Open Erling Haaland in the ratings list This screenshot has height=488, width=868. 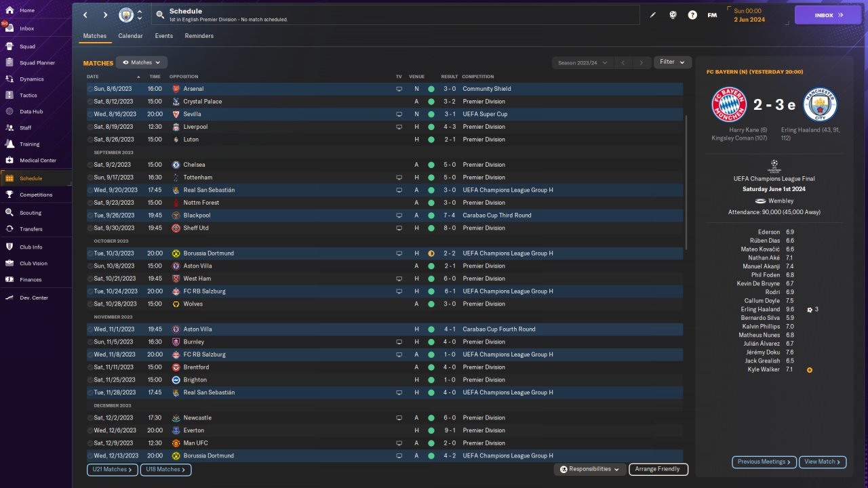(x=761, y=309)
